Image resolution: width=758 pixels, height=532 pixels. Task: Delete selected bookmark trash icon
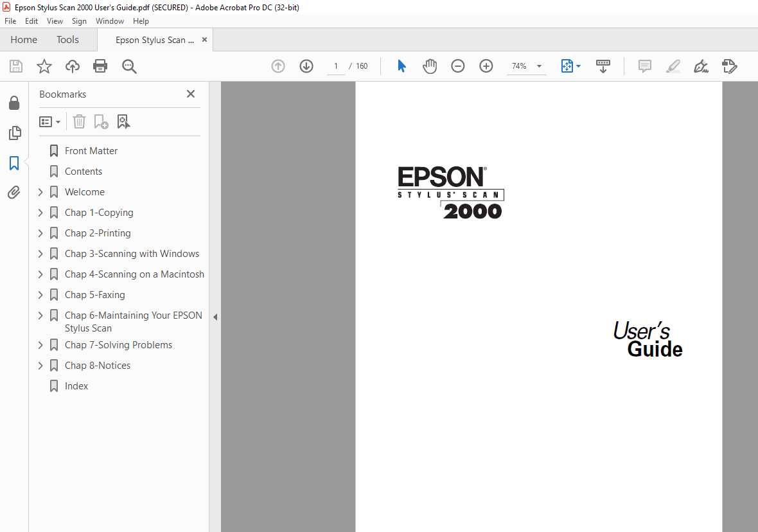(x=79, y=121)
